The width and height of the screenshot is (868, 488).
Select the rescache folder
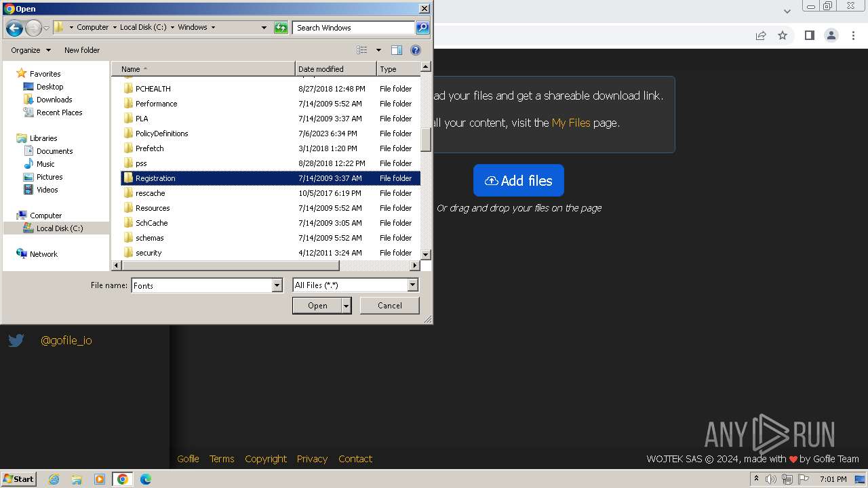click(x=271, y=193)
